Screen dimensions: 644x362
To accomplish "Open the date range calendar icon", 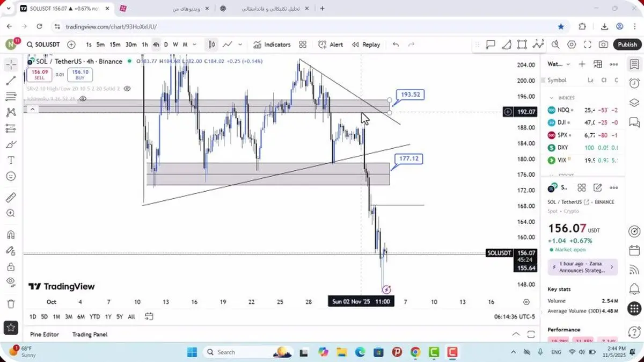I will coord(149,316).
